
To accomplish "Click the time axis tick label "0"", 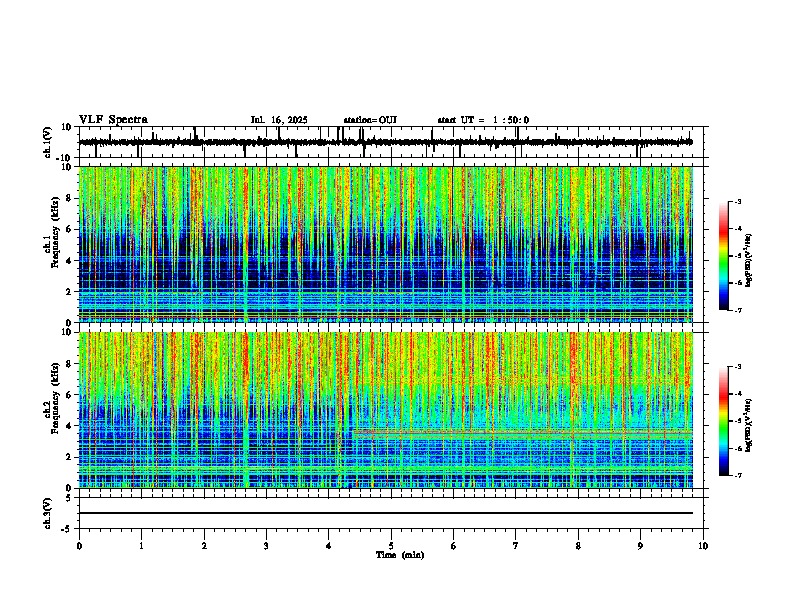I will pyautogui.click(x=79, y=546).
